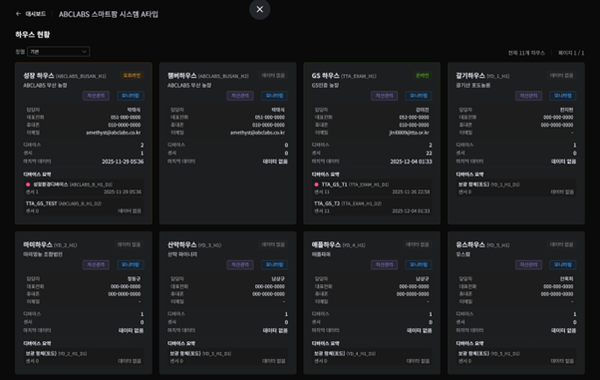Select YD_1_H1_D1 device row
The image size is (600, 380).
pyautogui.click(x=516, y=188)
